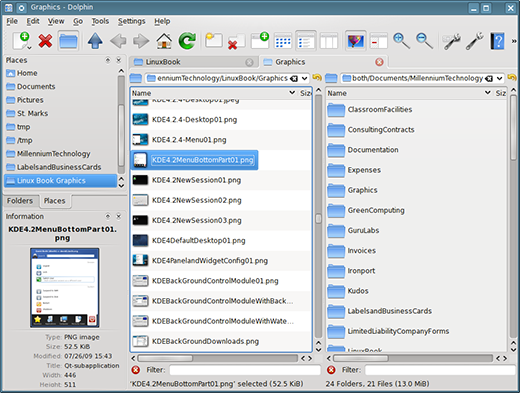The image size is (520, 393).
Task: Go to Home folder icon
Action: click(x=164, y=41)
